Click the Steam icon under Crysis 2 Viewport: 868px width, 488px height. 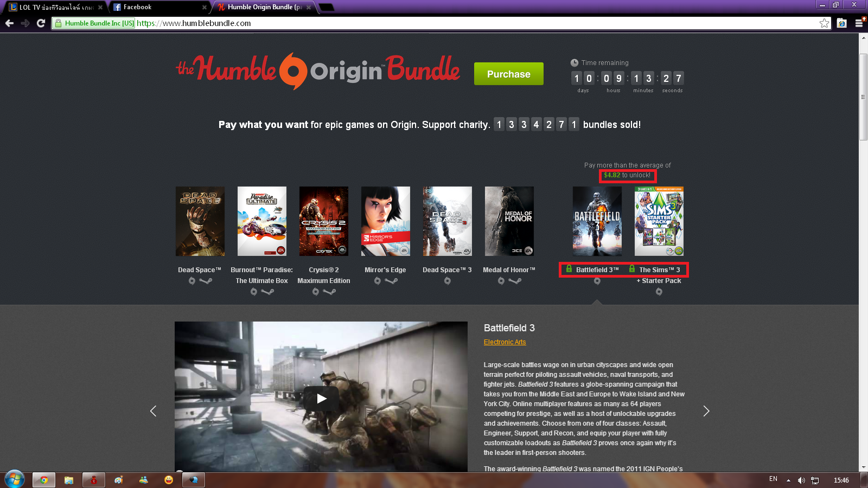pos(329,292)
